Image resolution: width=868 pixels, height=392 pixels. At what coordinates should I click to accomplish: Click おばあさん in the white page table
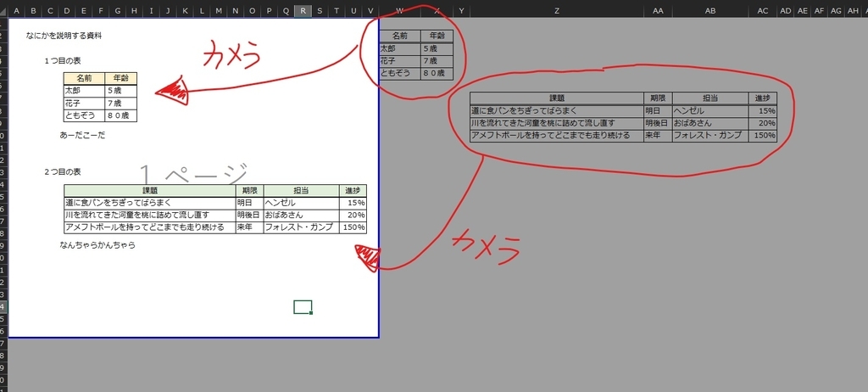point(301,216)
